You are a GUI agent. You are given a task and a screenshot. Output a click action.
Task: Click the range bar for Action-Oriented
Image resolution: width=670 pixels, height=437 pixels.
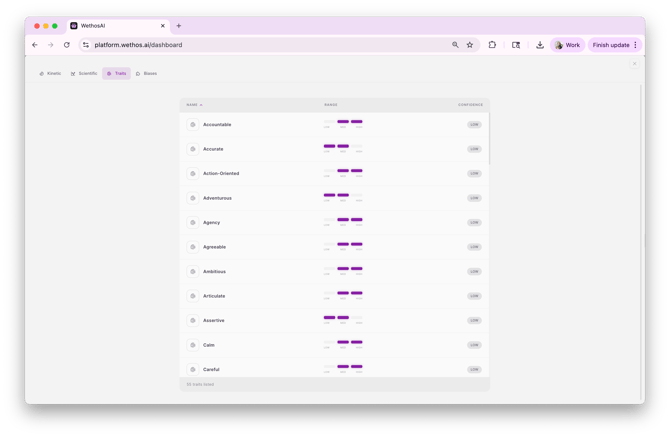[343, 172]
